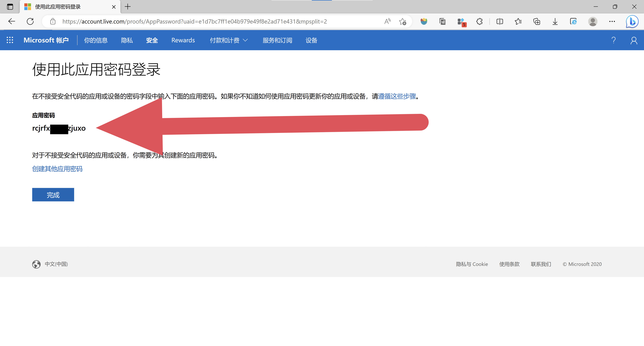Open the account profile icon in header
Image resolution: width=644 pixels, height=346 pixels.
click(x=633, y=40)
